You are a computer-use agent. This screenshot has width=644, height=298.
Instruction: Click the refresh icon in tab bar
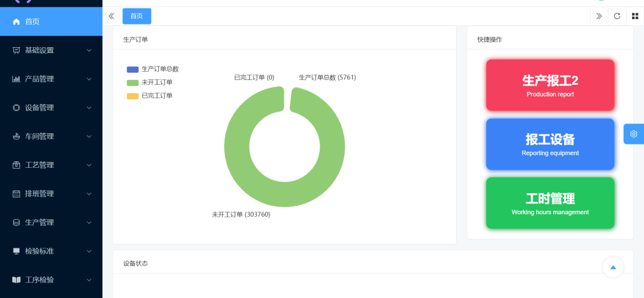coord(617,16)
